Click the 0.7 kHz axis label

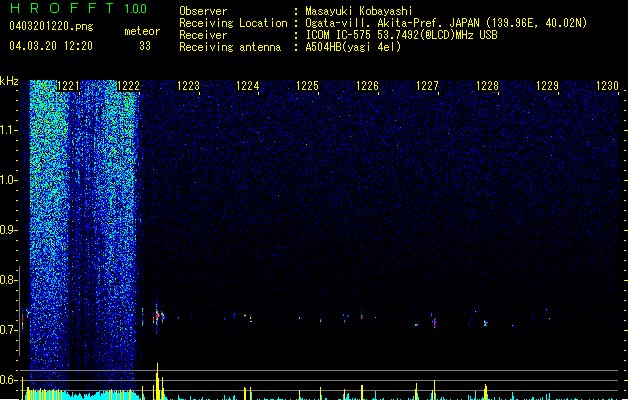point(7,330)
